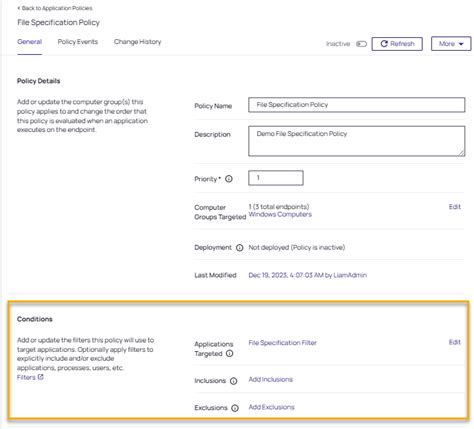Click the Exclusions info icon
The width and height of the screenshot is (474, 429).
click(235, 408)
